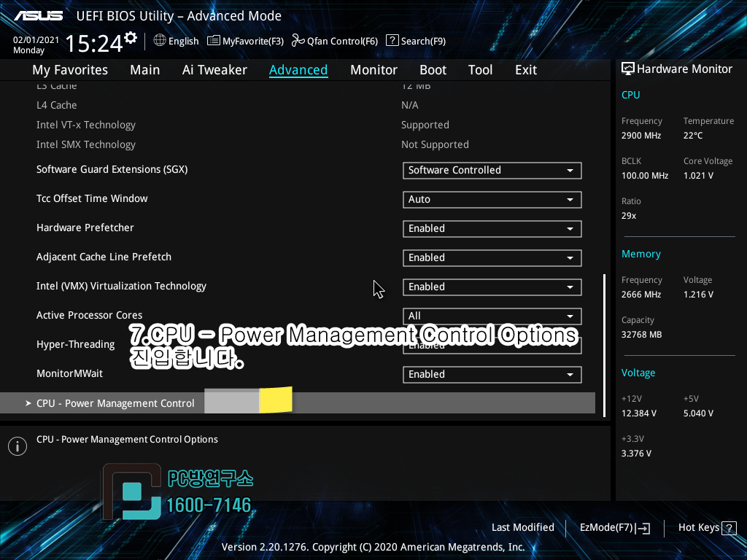Click the Not Supported value for SMX
The width and height of the screenshot is (747, 560).
click(435, 145)
